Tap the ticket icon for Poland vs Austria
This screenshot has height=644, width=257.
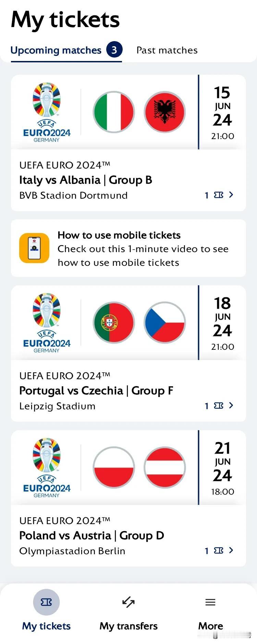[x=219, y=550]
